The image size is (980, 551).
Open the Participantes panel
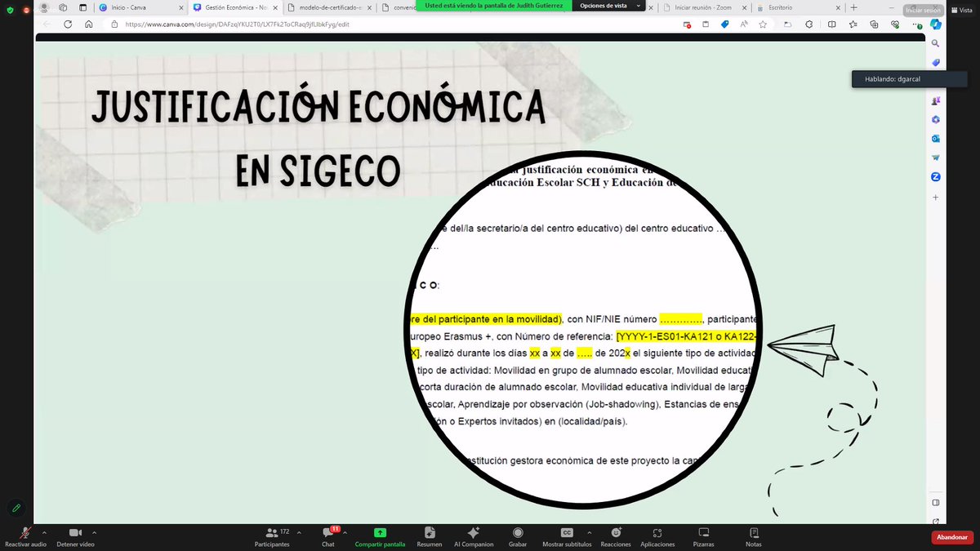(272, 532)
